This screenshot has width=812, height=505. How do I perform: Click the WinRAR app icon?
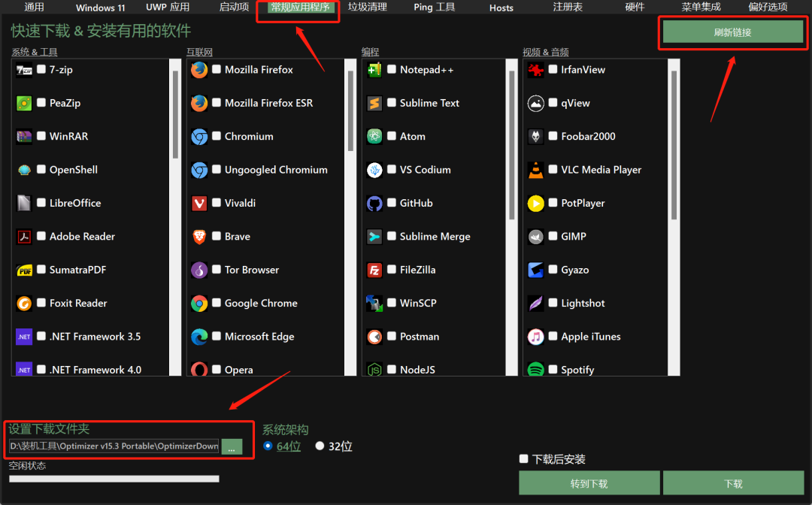(x=24, y=137)
